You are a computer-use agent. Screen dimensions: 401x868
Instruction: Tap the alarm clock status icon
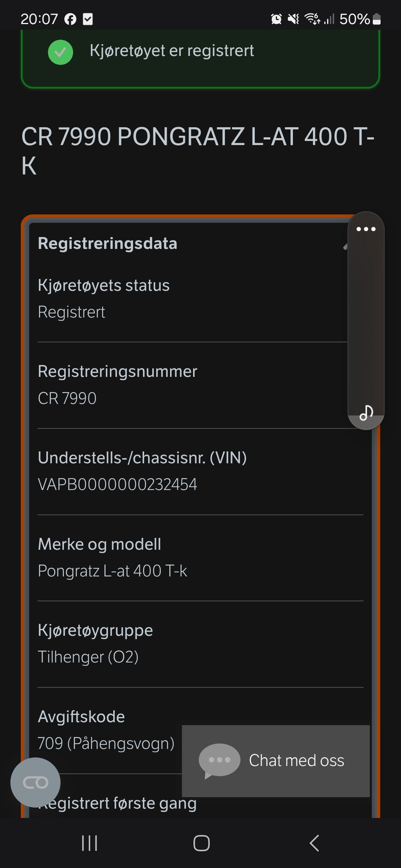276,19
